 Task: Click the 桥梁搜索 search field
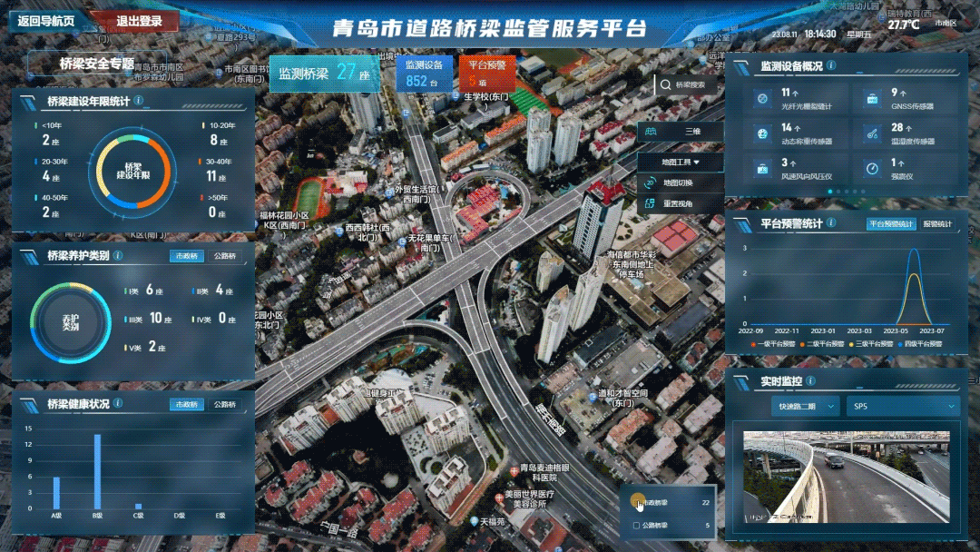tap(689, 85)
